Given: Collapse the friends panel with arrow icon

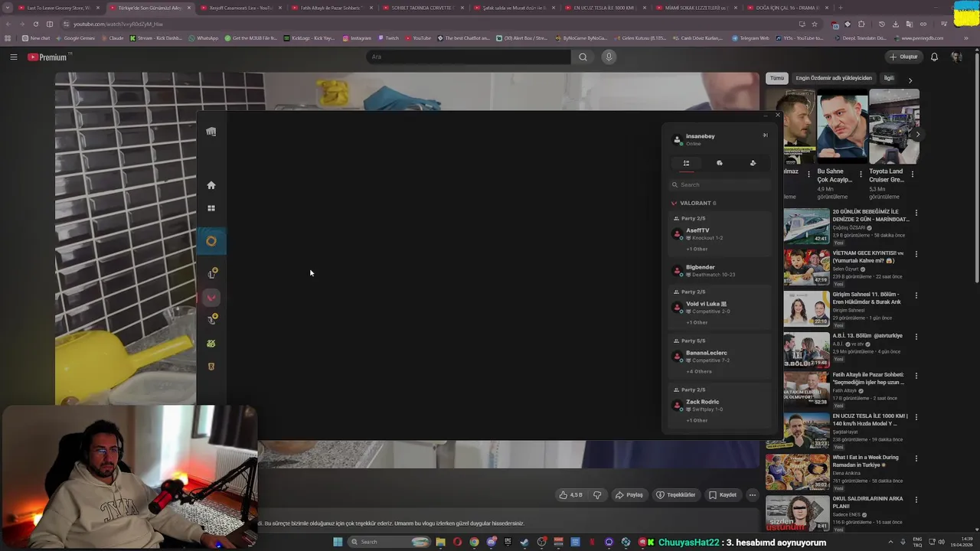Looking at the screenshot, I should pyautogui.click(x=764, y=135).
